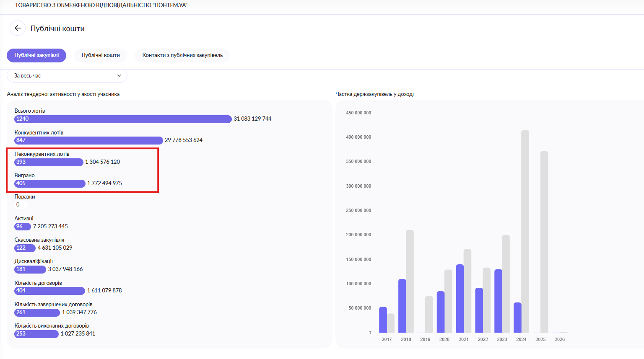Image resolution: width=644 pixels, height=359 pixels.
Task: Click the purple 2021 chart bar
Action: pyautogui.click(x=460, y=298)
